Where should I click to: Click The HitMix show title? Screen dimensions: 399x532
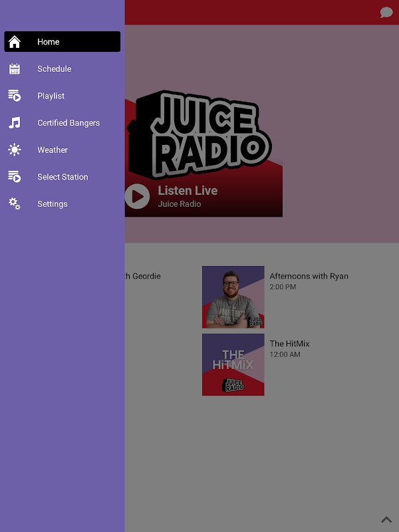coord(289,344)
